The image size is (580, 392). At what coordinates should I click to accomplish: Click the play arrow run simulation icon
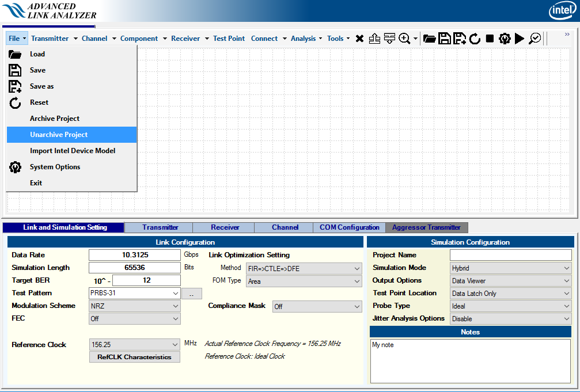(520, 39)
